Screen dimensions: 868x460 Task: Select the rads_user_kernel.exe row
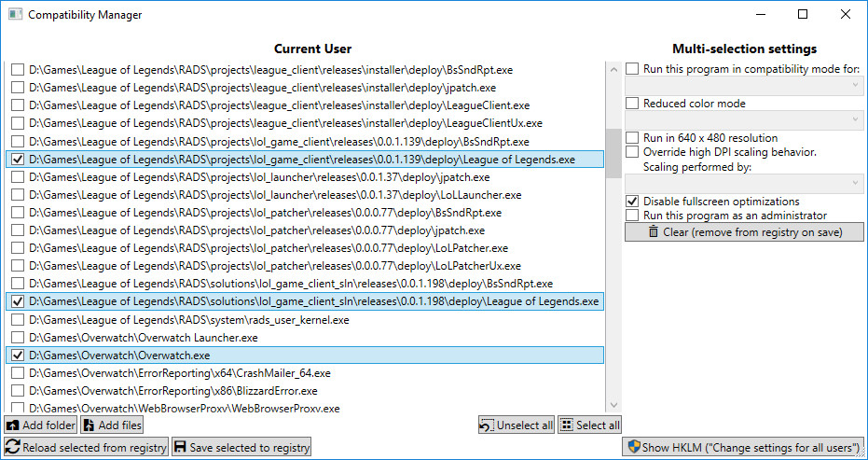[x=305, y=320]
